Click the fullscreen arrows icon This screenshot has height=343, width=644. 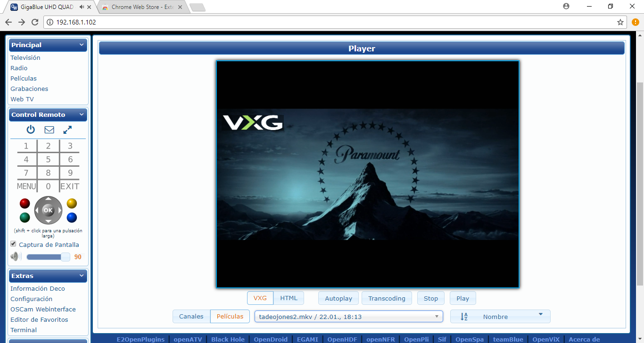pyautogui.click(x=67, y=130)
